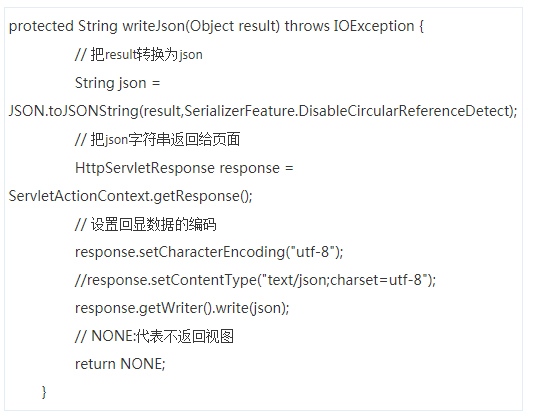Click the 'return NONE;' statement

[x=120, y=364]
